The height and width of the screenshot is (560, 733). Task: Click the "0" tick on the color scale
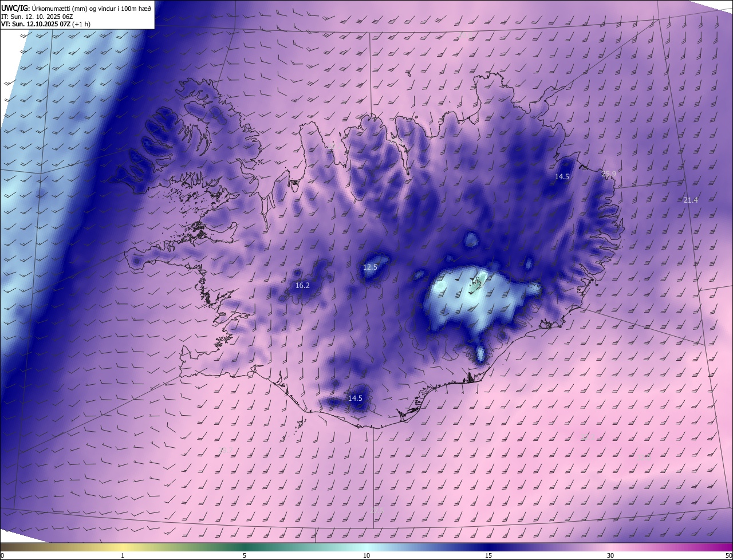2,555
